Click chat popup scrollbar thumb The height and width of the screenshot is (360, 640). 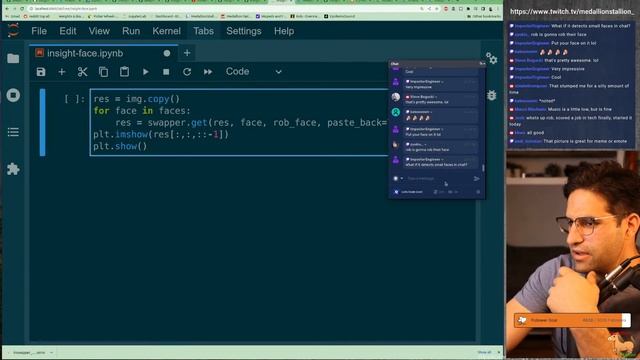click(483, 168)
